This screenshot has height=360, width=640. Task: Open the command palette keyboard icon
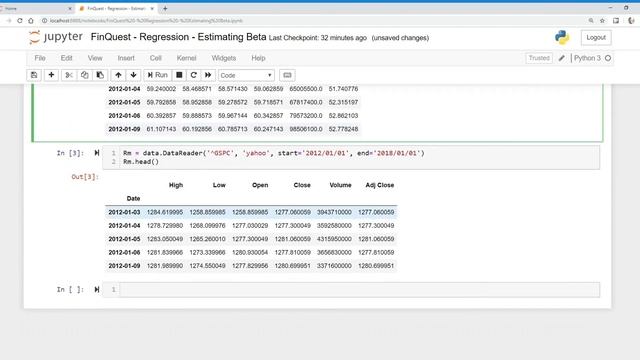click(x=287, y=75)
